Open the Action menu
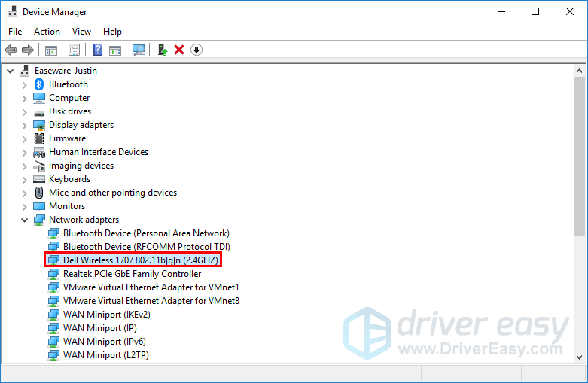Image resolution: width=588 pixels, height=383 pixels. [x=47, y=31]
